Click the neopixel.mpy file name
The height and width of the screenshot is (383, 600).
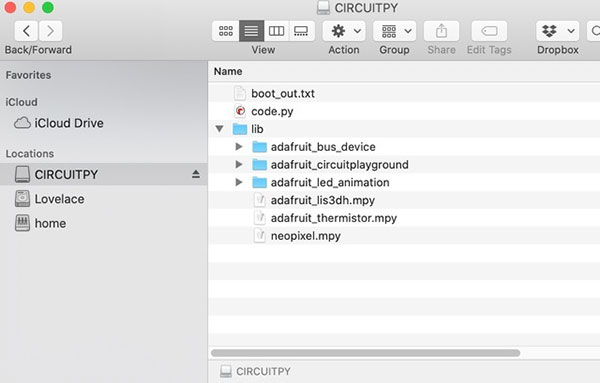[305, 236]
